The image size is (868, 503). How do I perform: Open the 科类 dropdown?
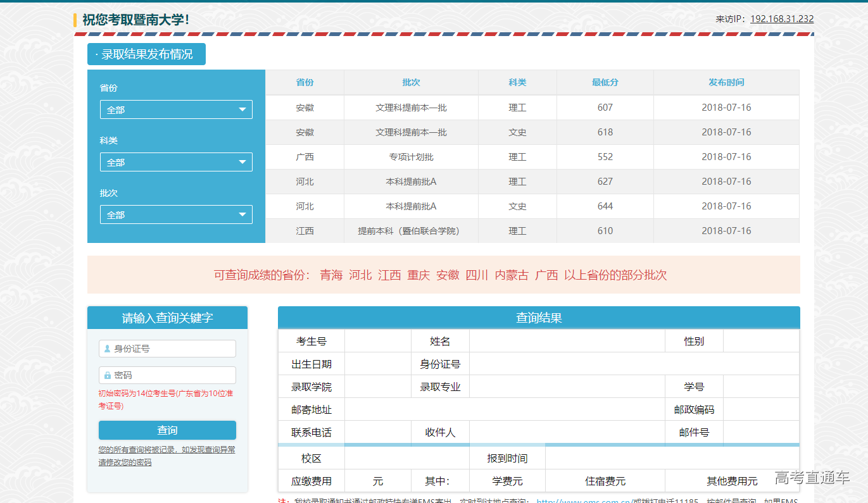pyautogui.click(x=175, y=161)
